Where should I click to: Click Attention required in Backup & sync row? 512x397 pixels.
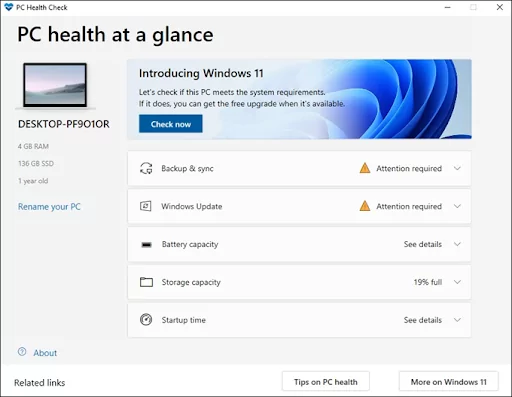409,169
